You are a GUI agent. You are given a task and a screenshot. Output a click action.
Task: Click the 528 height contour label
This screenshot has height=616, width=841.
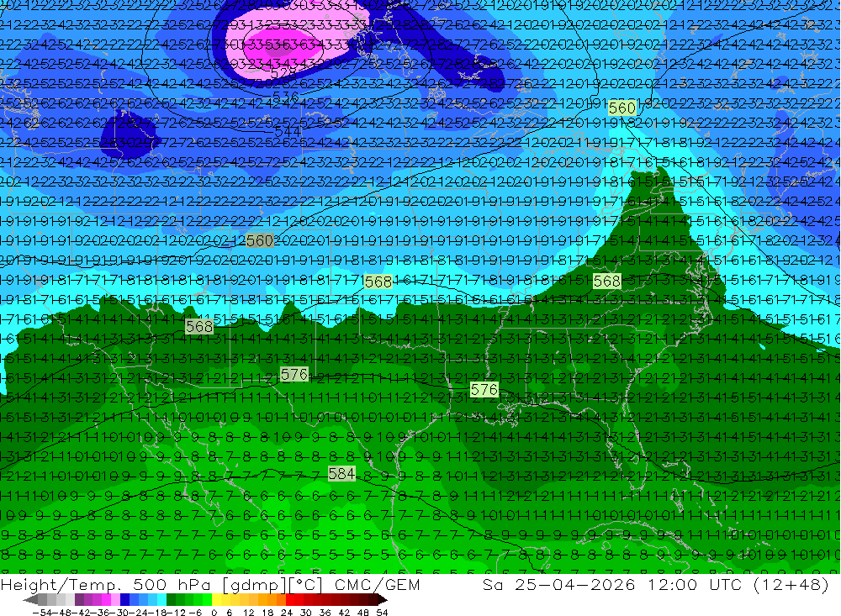(283, 71)
